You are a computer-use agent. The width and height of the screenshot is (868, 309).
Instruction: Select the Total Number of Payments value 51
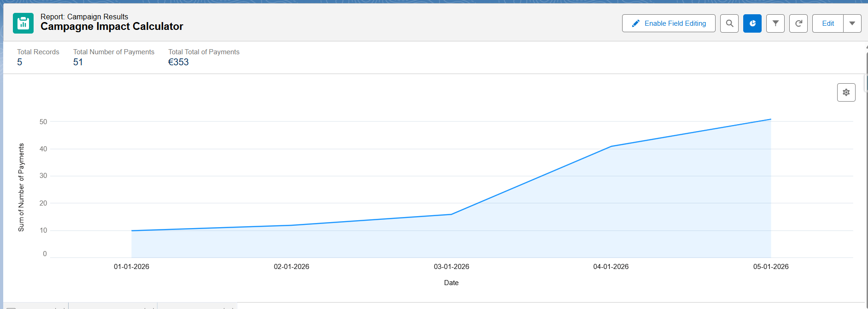click(x=78, y=62)
